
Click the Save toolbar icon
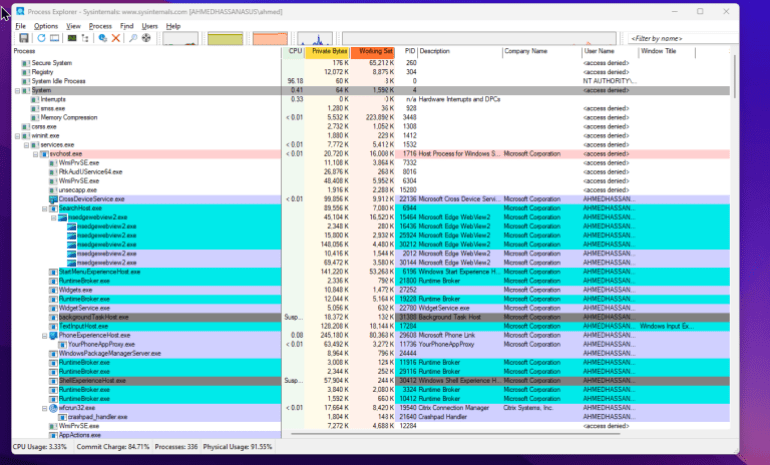click(23, 37)
